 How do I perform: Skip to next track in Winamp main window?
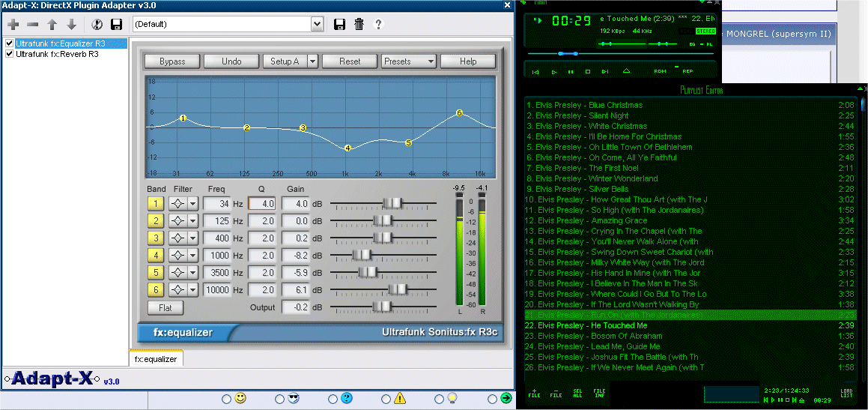pos(606,71)
